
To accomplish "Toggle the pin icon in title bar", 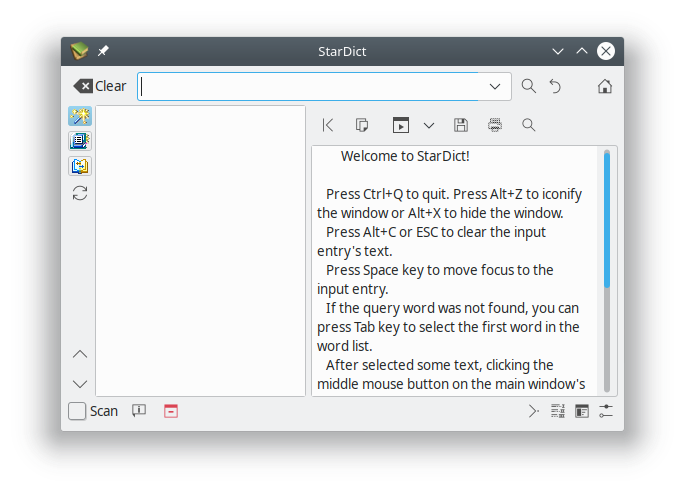I will click(x=103, y=51).
